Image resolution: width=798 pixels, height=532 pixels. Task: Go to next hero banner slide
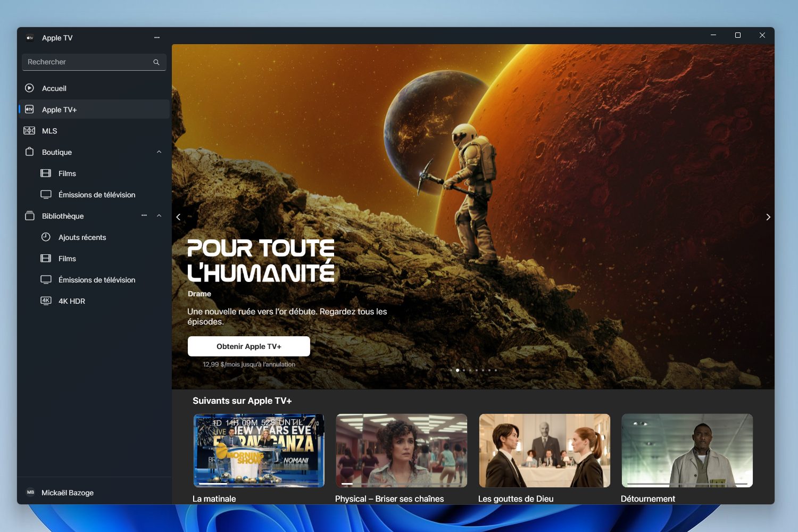coord(768,217)
